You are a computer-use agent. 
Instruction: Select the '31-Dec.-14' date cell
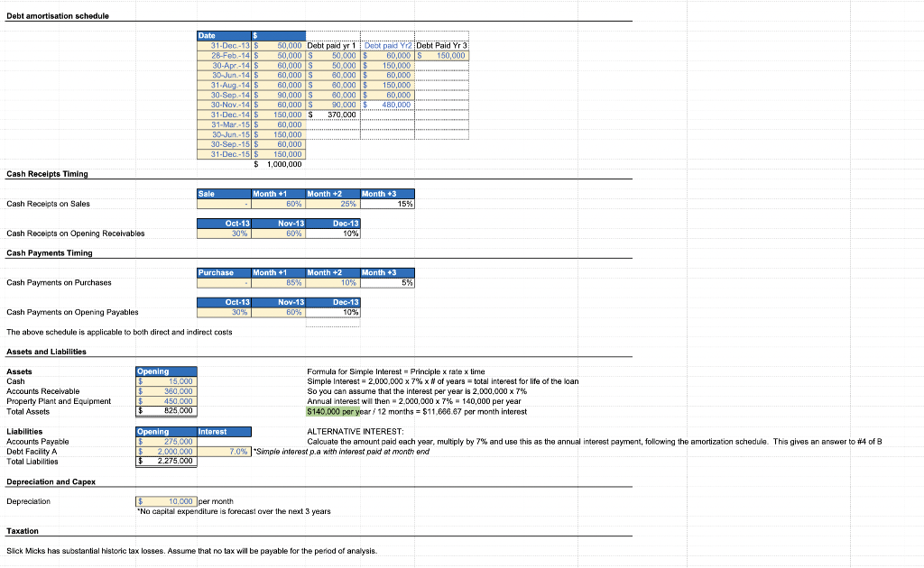tap(224, 115)
